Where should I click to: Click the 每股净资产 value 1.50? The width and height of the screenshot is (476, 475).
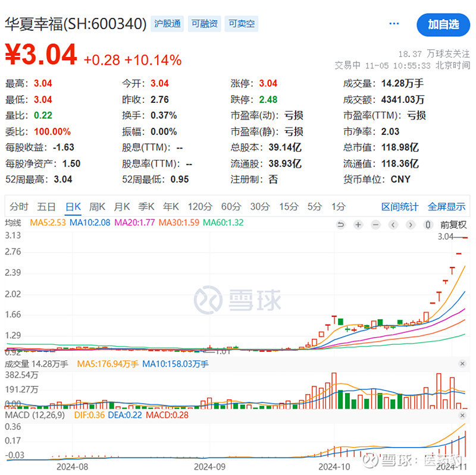tap(71, 164)
